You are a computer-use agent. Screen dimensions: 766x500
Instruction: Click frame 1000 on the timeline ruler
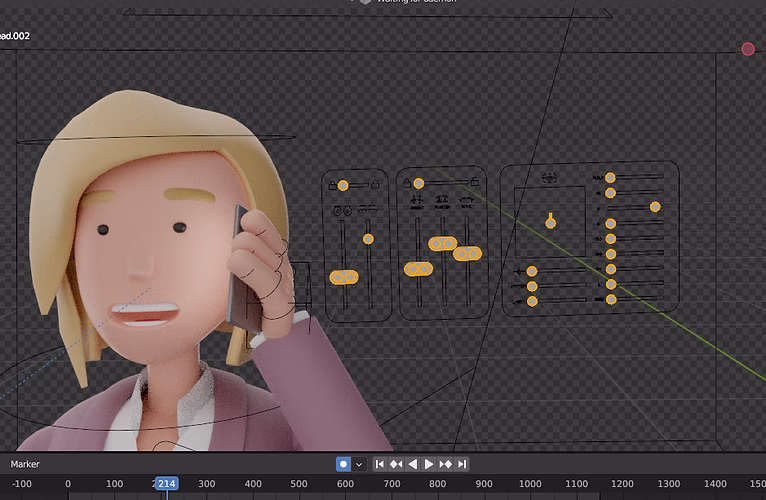[x=530, y=483]
